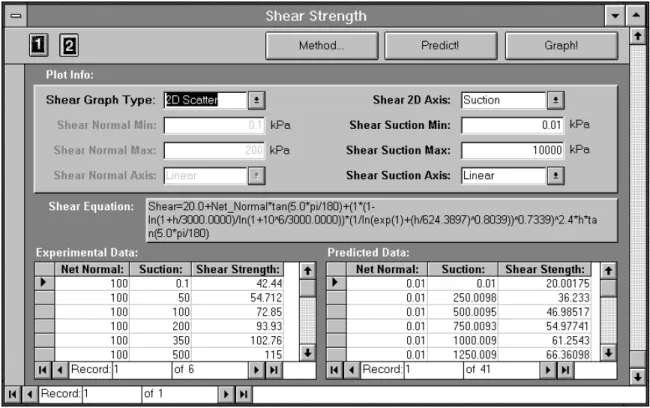The image size is (650, 408).
Task: Click Experimental Data record number field
Action: pos(142,370)
